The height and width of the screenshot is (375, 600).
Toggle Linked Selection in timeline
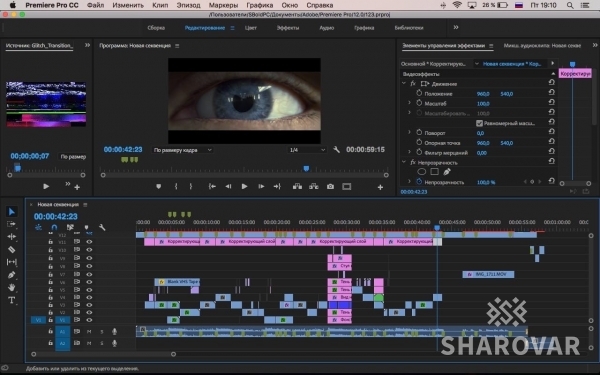click(x=70, y=227)
